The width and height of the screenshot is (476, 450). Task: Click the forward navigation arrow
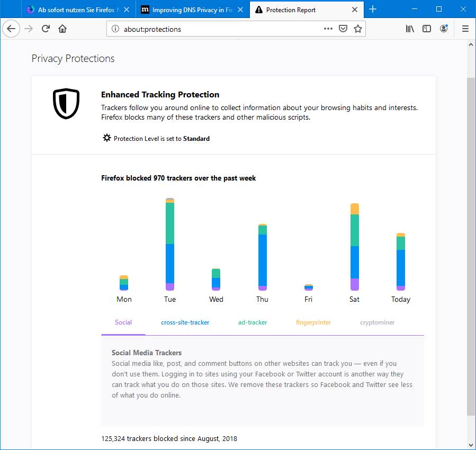coord(29,29)
